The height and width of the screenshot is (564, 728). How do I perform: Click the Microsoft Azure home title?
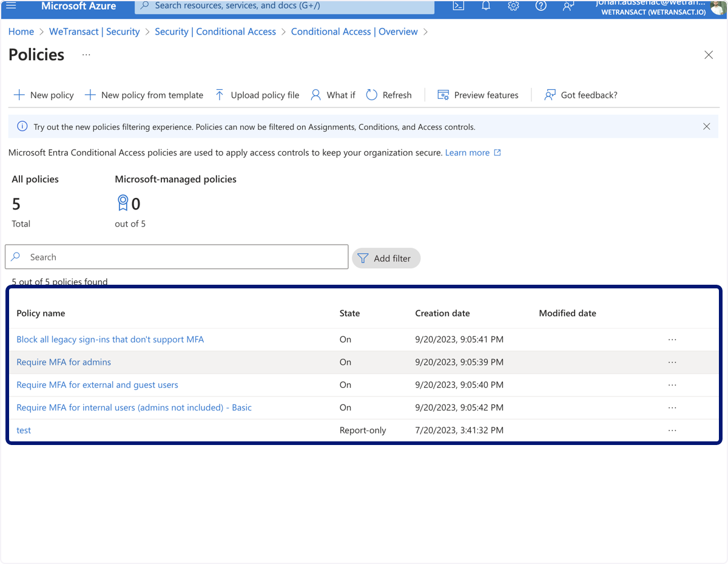tap(78, 5)
